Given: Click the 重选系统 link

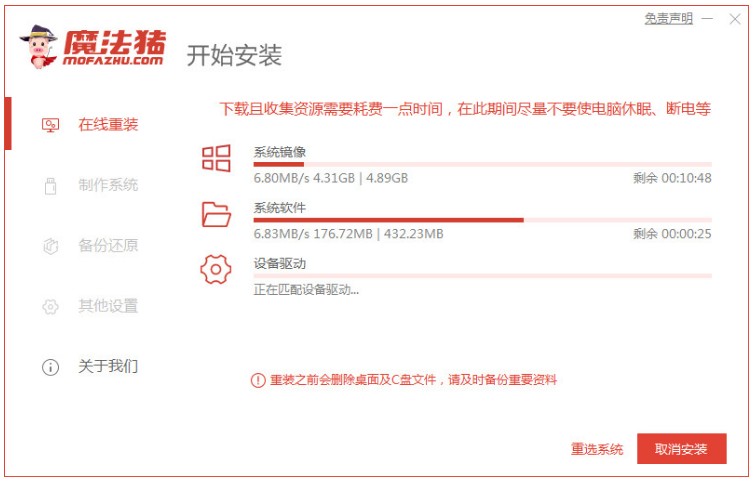Looking at the screenshot, I should click(x=597, y=449).
